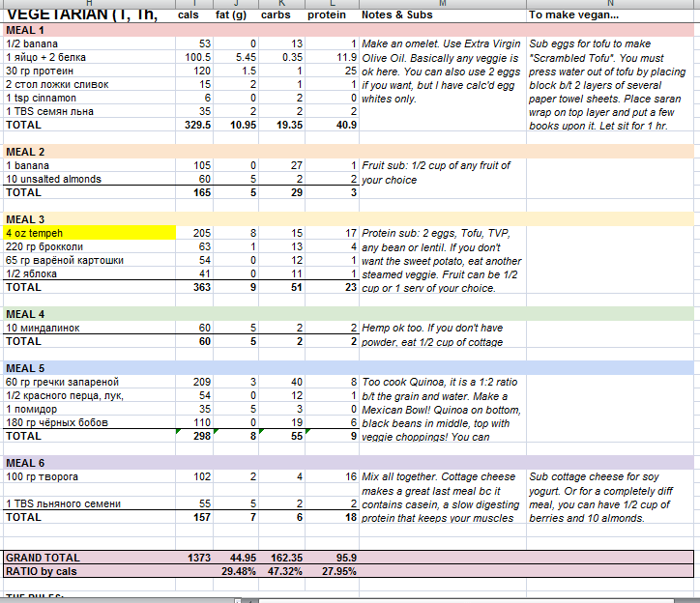Click the yellow '4 oz tempeh' cell
The image size is (700, 603).
(x=89, y=233)
